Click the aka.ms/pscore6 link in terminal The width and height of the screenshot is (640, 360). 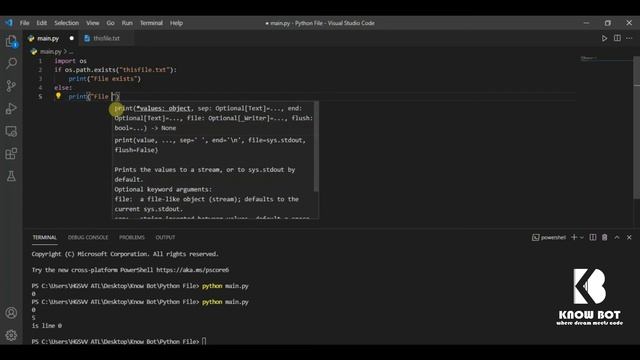tap(193, 270)
